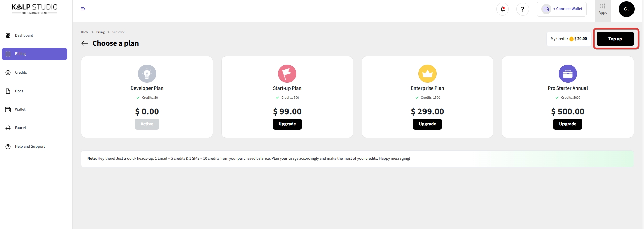
Task: Open the Faucet page
Action: click(20, 128)
